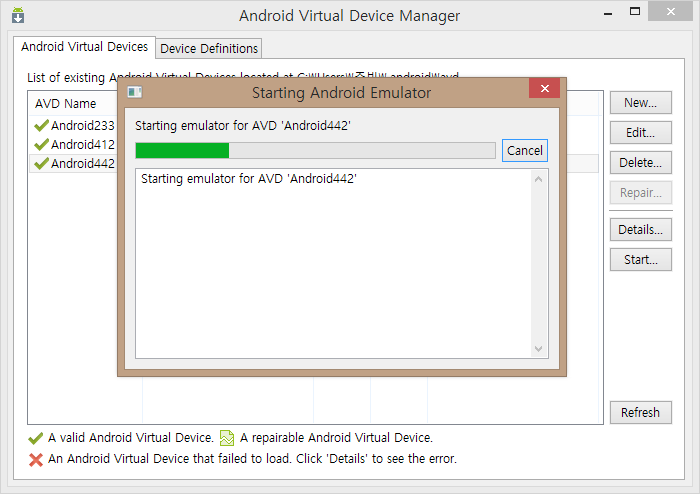Click the status label above the progress bar
Image resolution: width=700 pixels, height=494 pixels.
[243, 126]
